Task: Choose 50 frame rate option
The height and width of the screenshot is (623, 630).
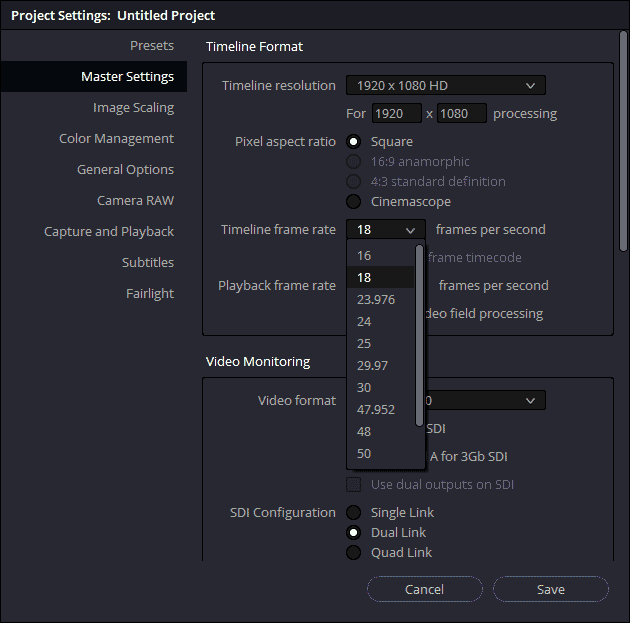Action: coord(380,453)
